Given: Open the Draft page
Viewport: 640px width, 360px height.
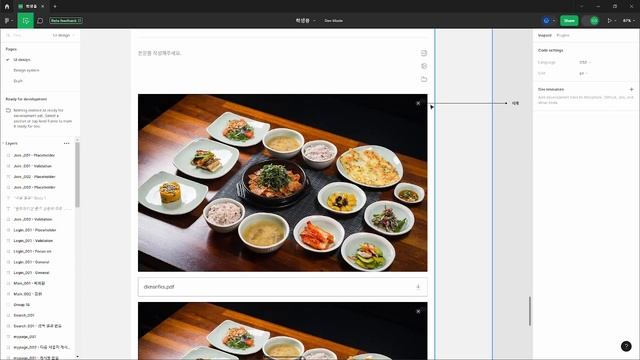Looking at the screenshot, I should click(18, 81).
